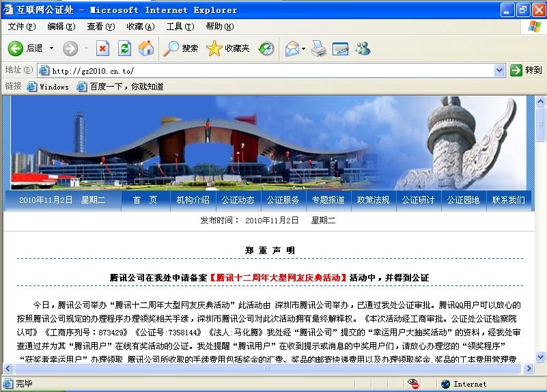The width and height of the screenshot is (547, 392).
Task: Open the 收藏(A) menu
Action: pyautogui.click(x=141, y=27)
